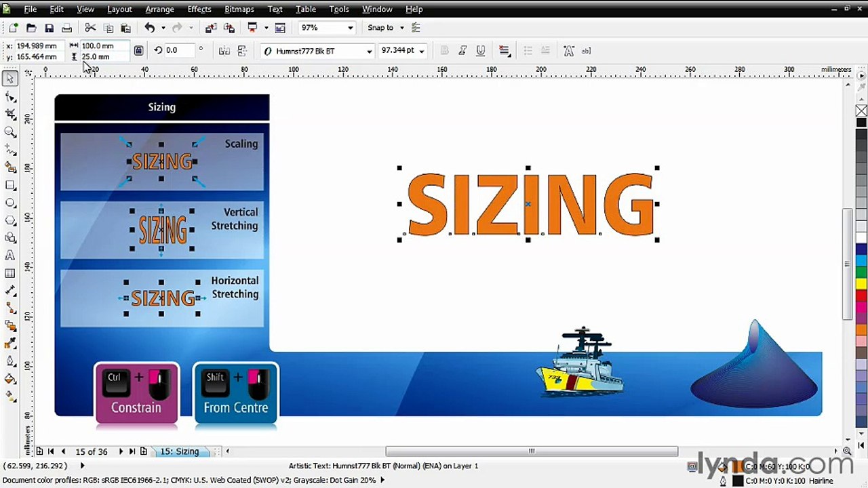
Task: Select the Outline Pen tool
Action: (x=10, y=361)
